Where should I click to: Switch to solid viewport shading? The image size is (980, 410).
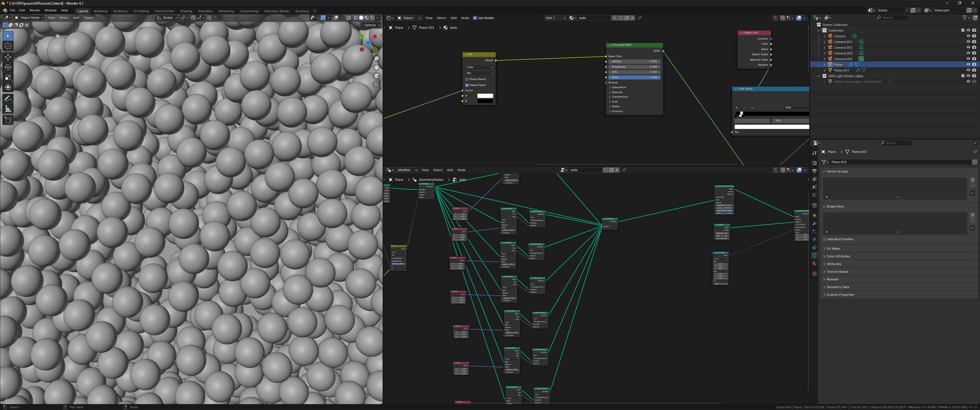361,18
